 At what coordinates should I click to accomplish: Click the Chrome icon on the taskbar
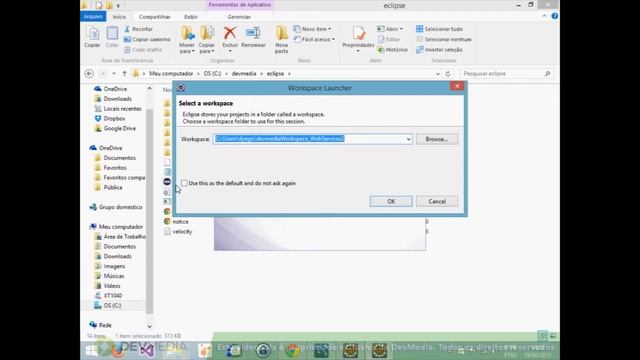292,350
